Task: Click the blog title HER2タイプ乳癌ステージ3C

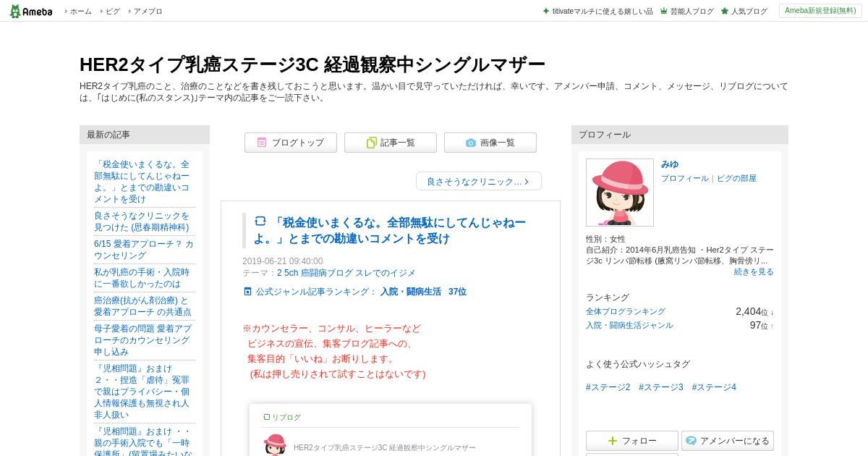Action: 312,64
